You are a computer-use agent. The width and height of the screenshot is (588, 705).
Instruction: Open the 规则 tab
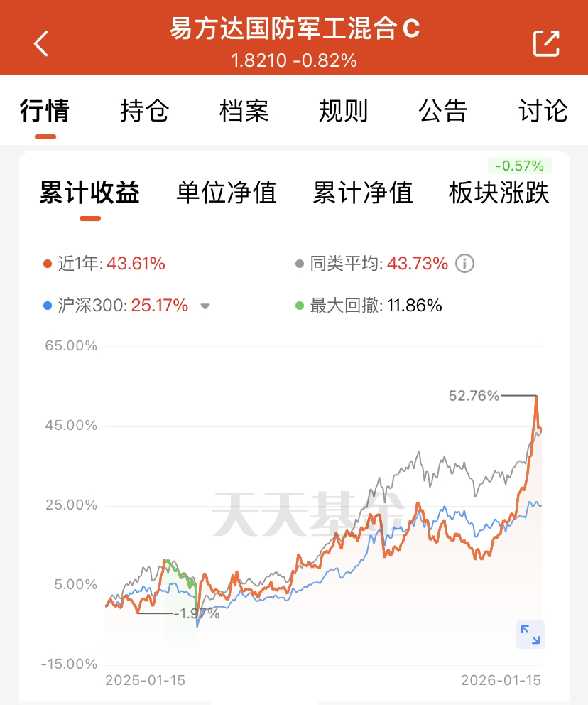[344, 111]
